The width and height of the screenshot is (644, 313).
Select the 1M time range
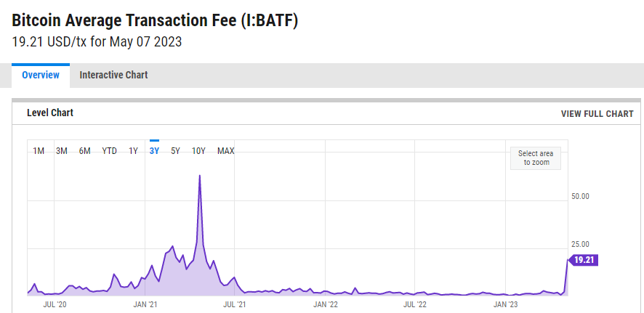tap(39, 151)
